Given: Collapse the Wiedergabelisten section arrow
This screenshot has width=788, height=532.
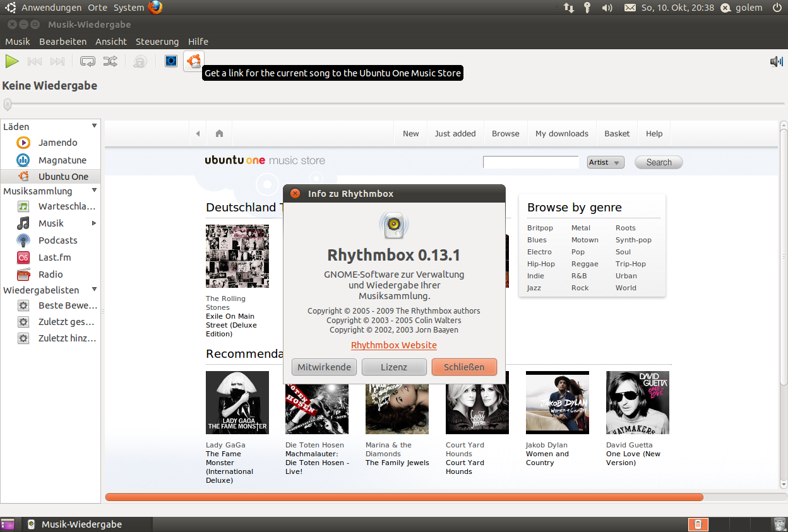Looking at the screenshot, I should point(95,290).
